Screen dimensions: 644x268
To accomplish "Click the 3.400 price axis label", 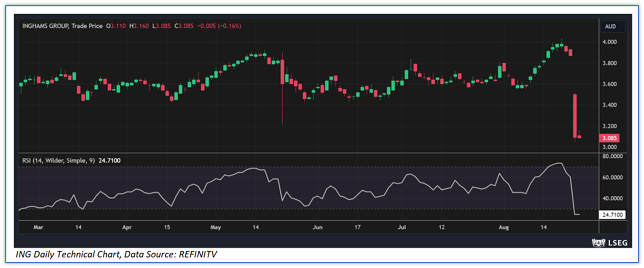I will coord(610,105).
